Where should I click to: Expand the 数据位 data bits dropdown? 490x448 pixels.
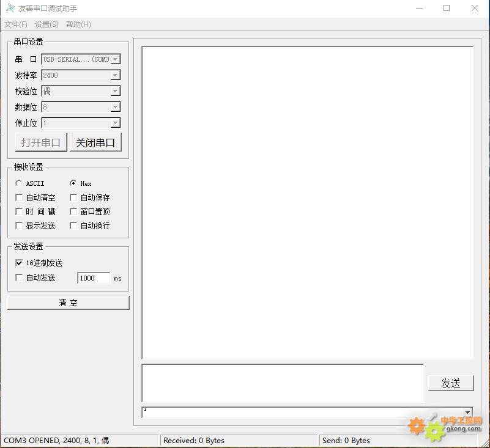[116, 107]
